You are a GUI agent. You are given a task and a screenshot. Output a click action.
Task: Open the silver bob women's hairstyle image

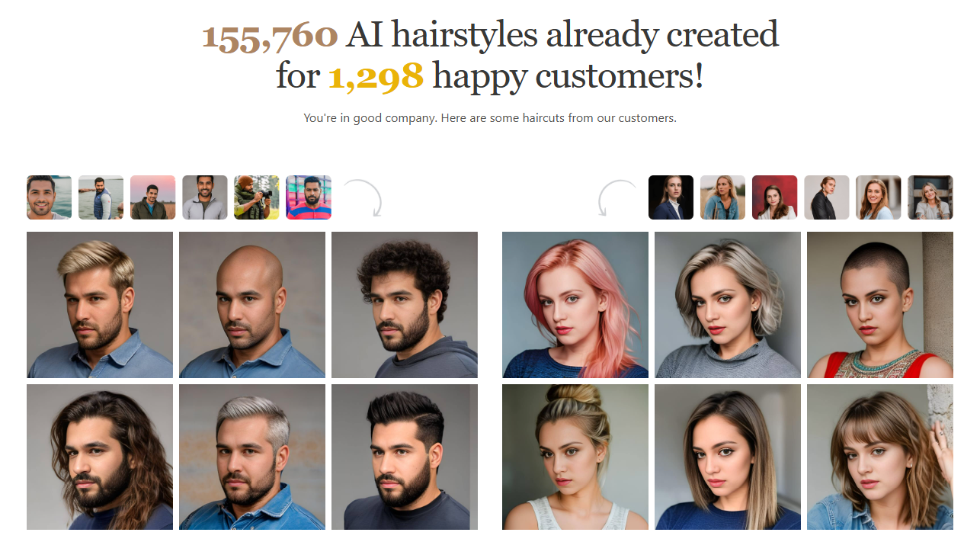coord(728,305)
